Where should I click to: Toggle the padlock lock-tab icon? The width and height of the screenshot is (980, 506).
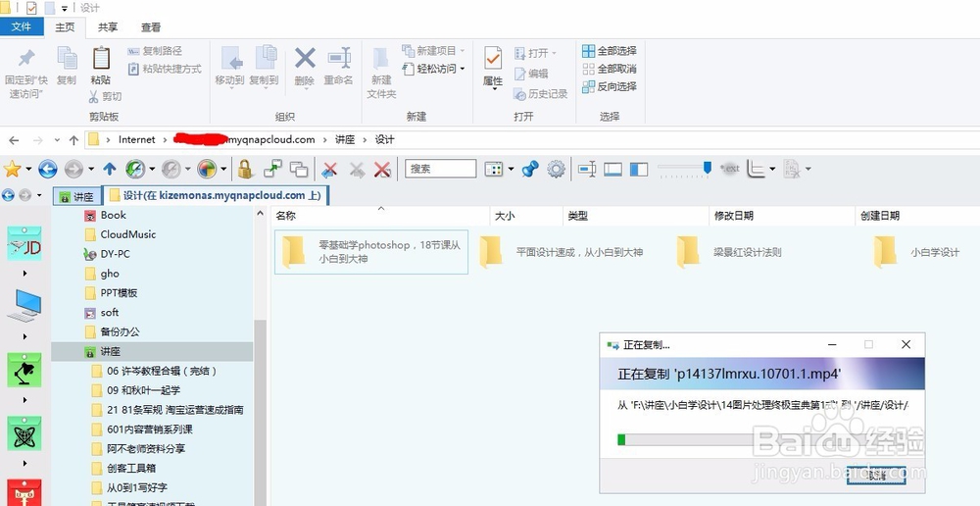point(245,169)
